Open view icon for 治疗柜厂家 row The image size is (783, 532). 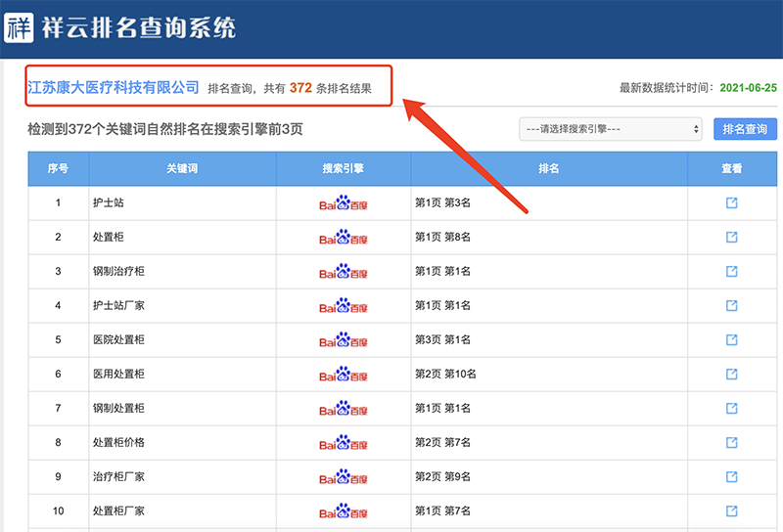pos(731,476)
